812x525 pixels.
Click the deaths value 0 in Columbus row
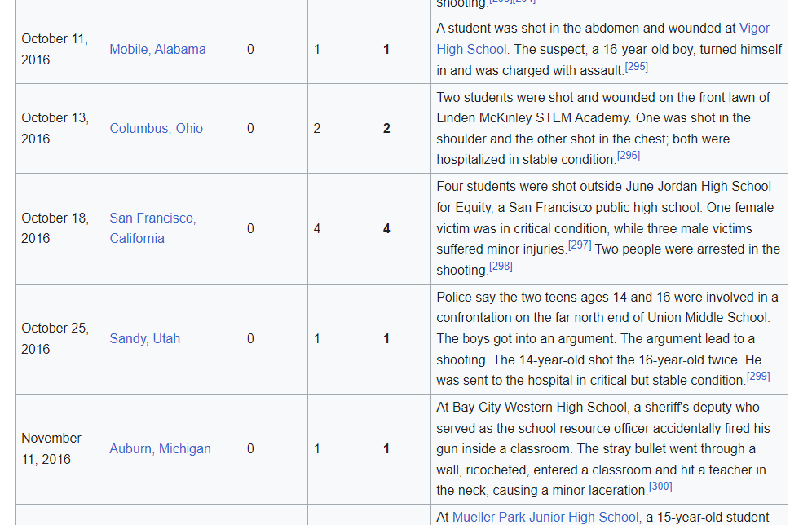[250, 129]
